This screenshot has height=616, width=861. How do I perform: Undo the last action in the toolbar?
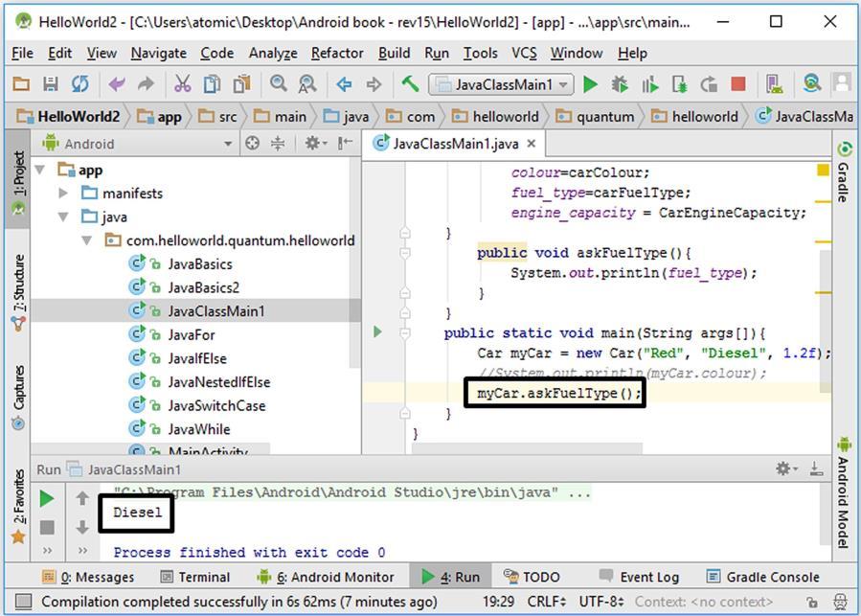point(117,84)
